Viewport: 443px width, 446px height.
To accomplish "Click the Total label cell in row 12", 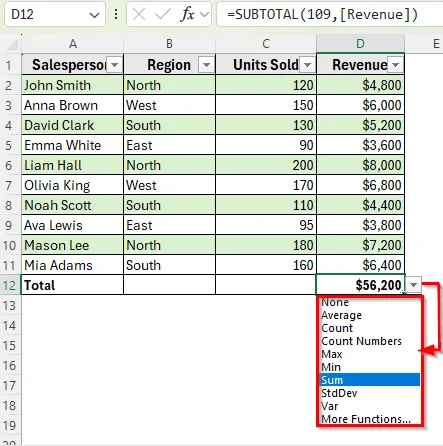I will pos(73,285).
